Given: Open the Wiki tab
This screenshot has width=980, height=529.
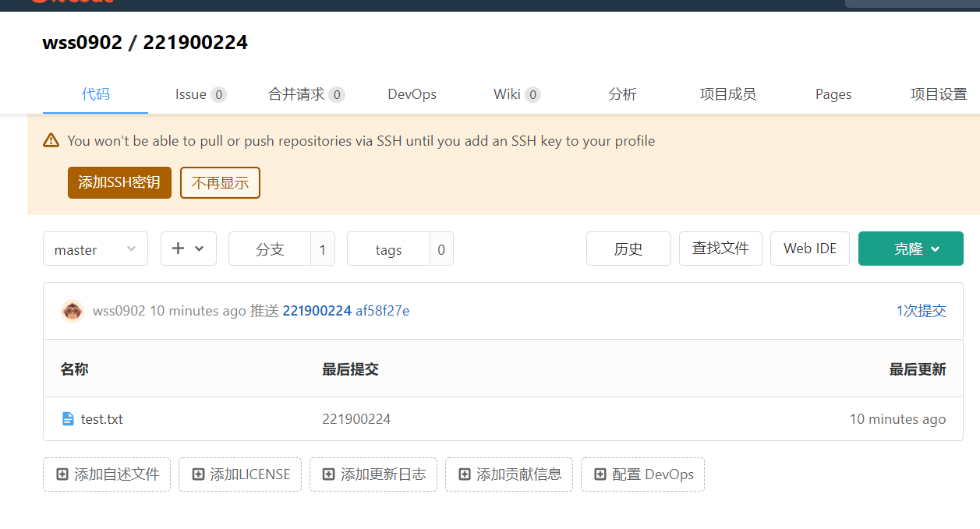Looking at the screenshot, I should pyautogui.click(x=517, y=94).
